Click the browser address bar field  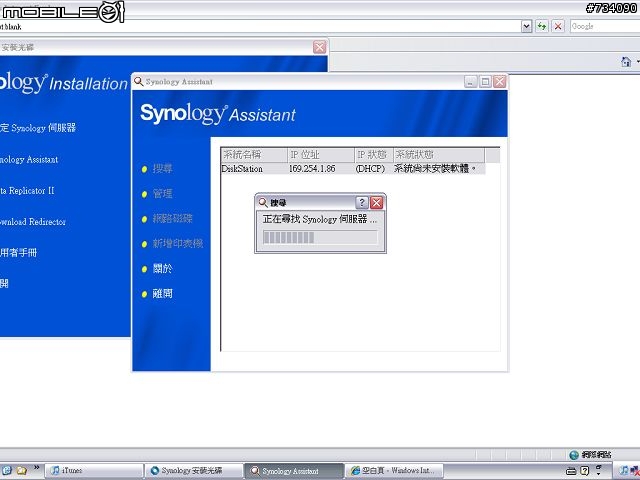point(260,27)
